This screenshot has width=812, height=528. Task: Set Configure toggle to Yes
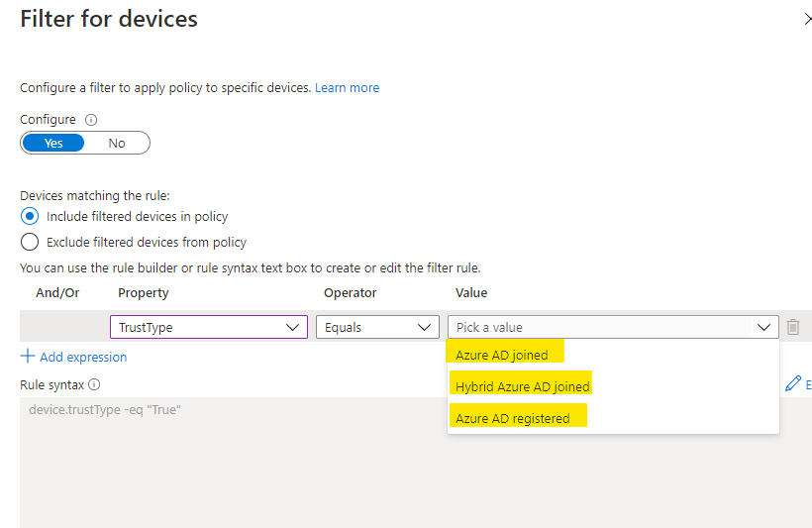coord(53,143)
